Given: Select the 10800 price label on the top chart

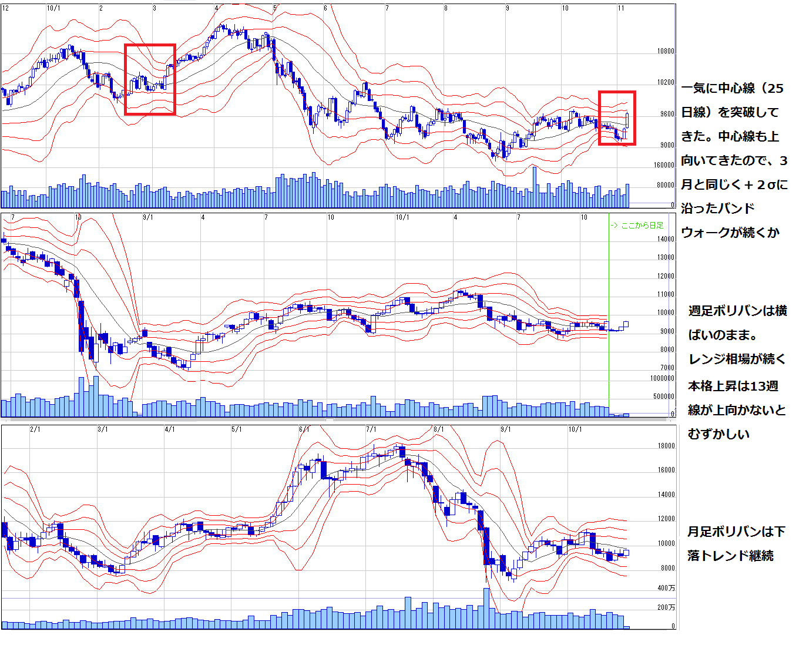Looking at the screenshot, I should pyautogui.click(x=666, y=52).
